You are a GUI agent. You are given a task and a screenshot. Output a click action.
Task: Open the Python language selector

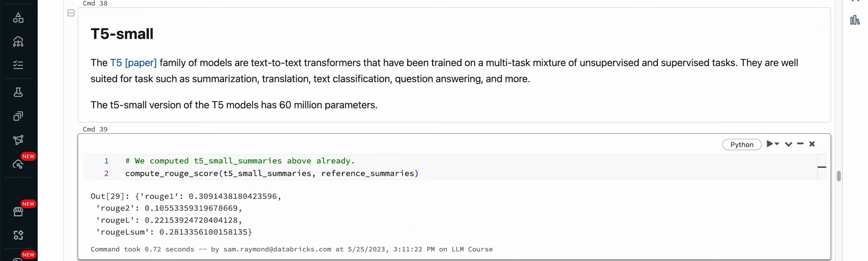741,145
